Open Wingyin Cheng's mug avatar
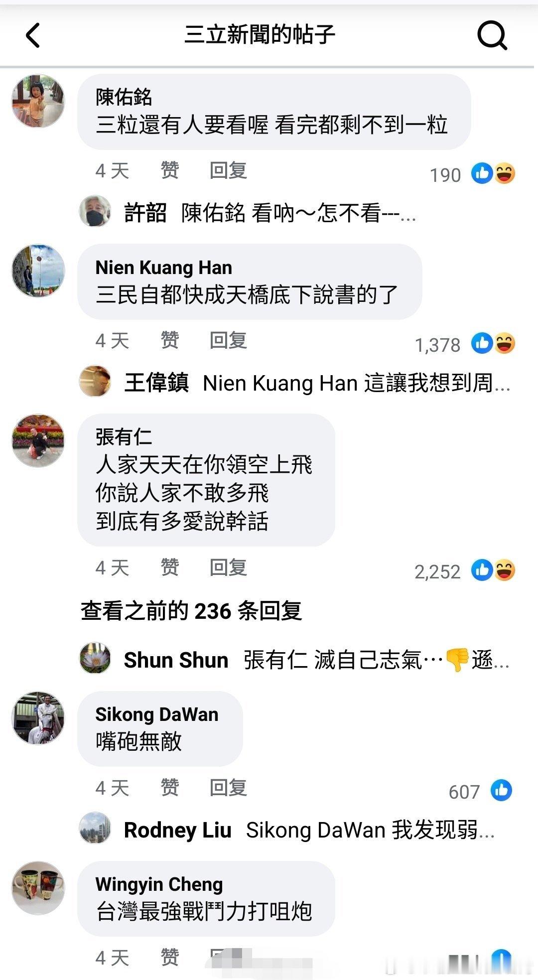Image resolution: width=538 pixels, height=980 pixels. click(38, 888)
